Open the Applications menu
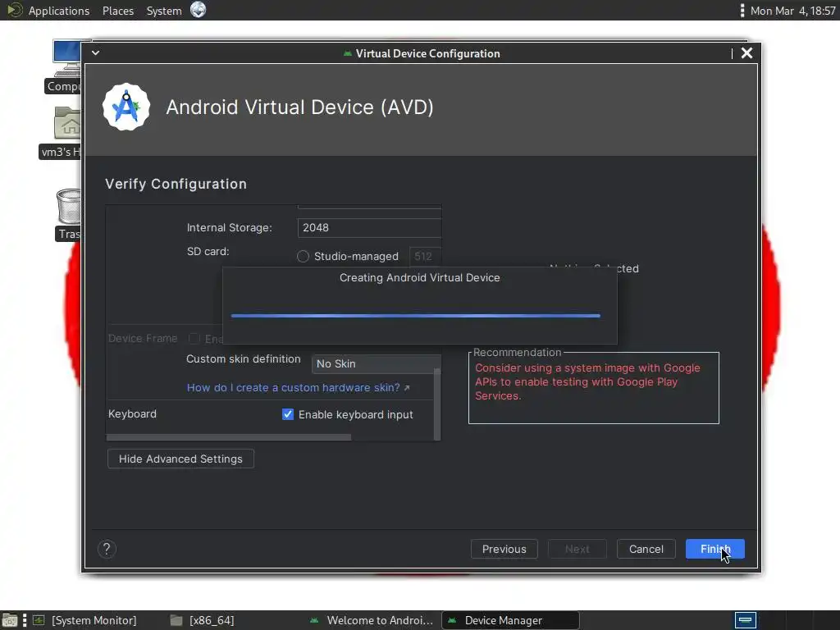840x630 pixels. [59, 11]
